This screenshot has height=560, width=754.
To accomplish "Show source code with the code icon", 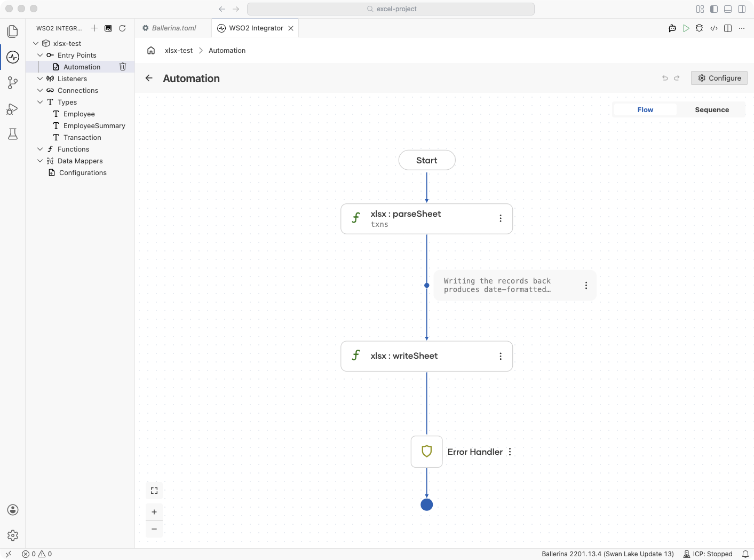I will (714, 28).
